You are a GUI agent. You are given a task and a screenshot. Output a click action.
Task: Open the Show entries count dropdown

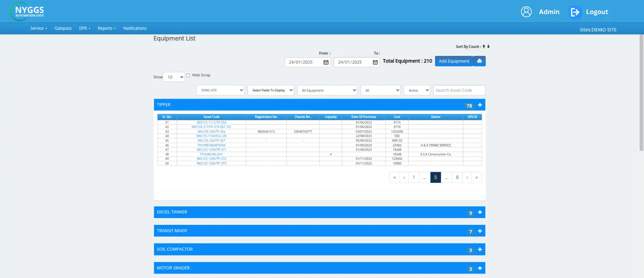click(x=173, y=77)
